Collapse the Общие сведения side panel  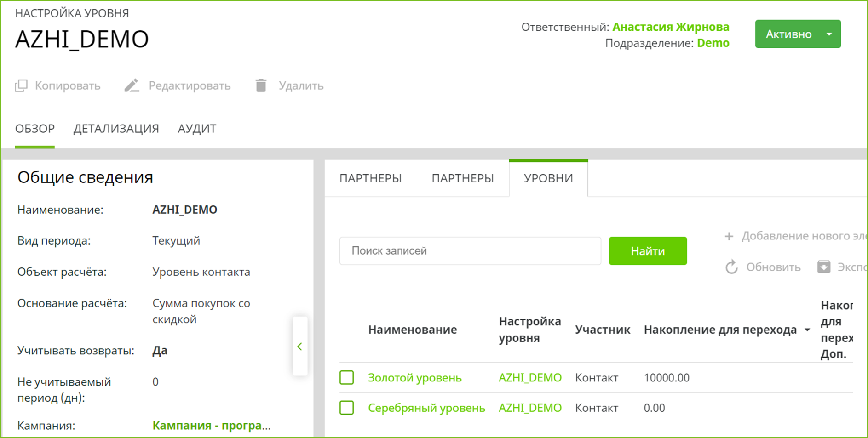click(299, 347)
